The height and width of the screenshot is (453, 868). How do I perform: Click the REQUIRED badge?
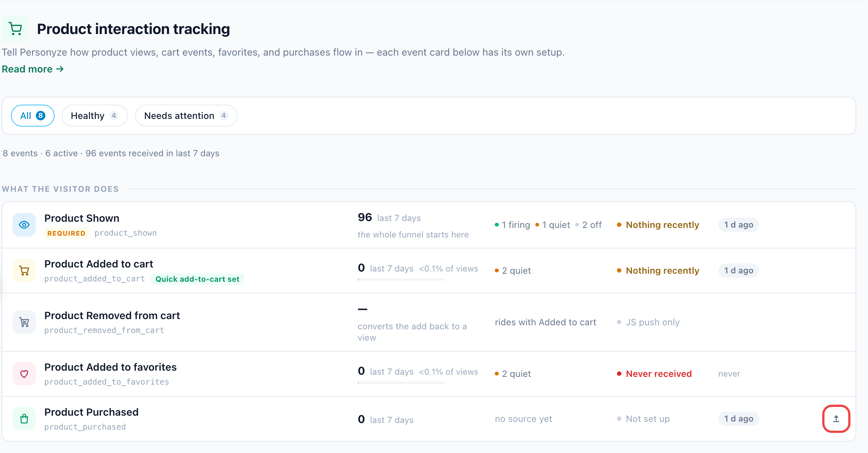66,233
